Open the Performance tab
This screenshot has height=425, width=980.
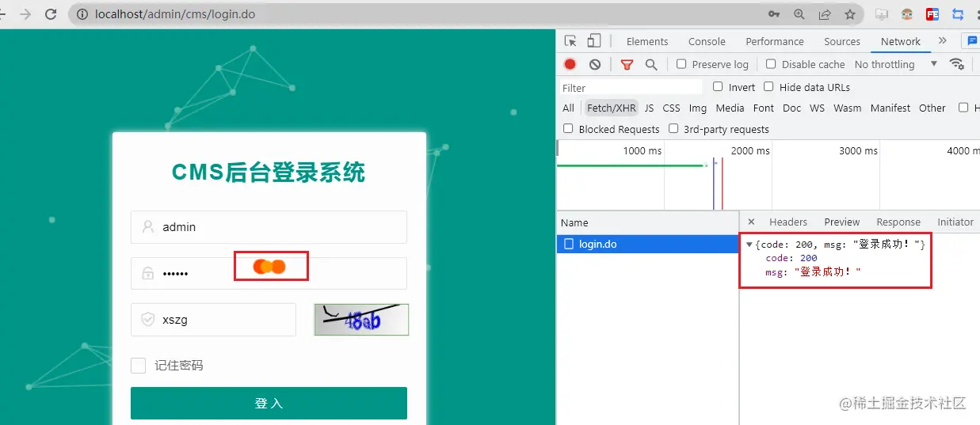coord(775,42)
